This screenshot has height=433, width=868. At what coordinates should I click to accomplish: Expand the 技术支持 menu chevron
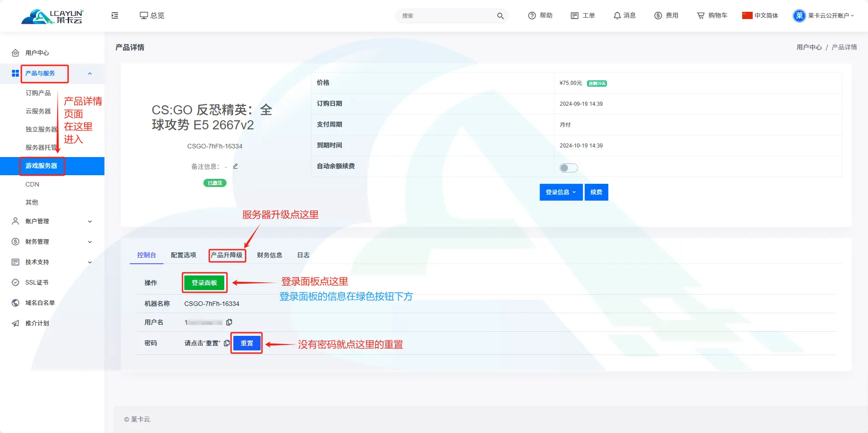point(90,262)
